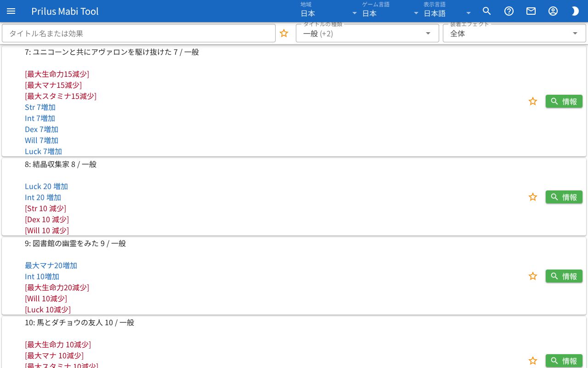Star the 馬とダチョウの友人 title
Image resolution: width=588 pixels, height=368 pixels.
[533, 361]
